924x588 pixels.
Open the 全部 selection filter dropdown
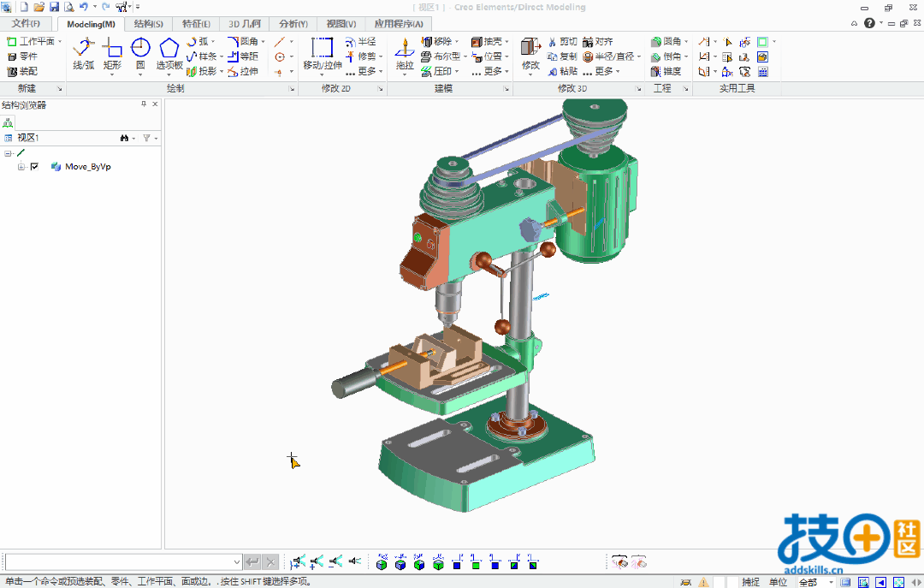pos(831,582)
